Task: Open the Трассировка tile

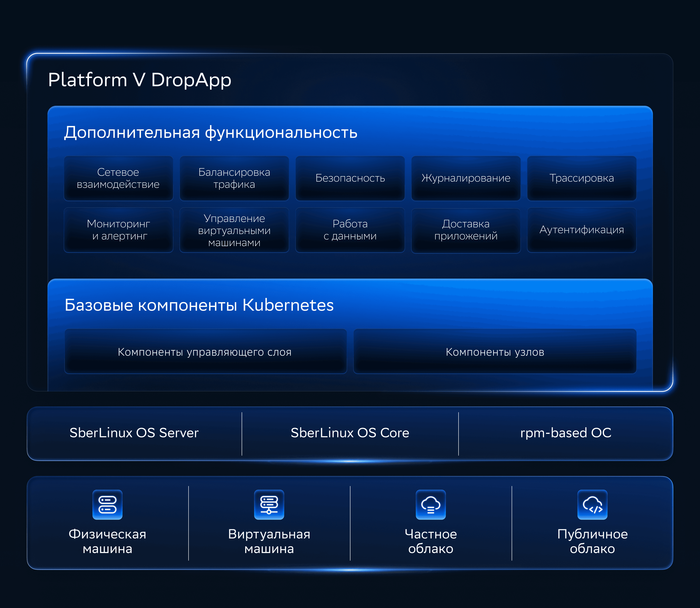Action: coord(581,178)
